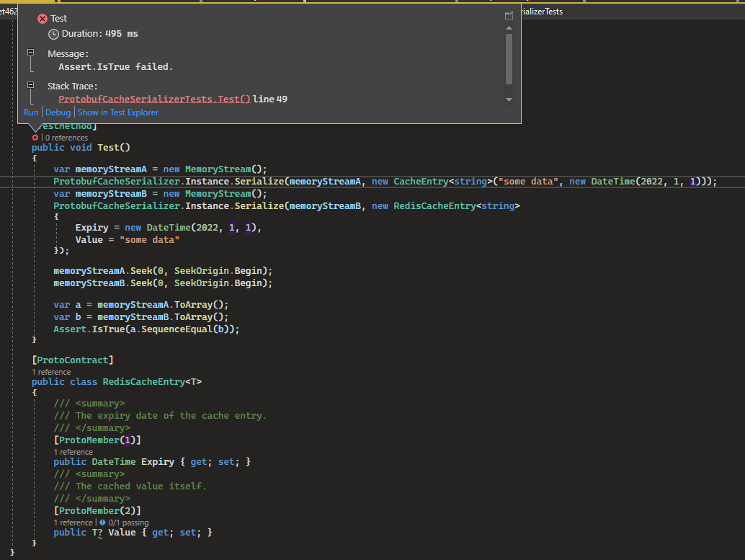Click memoryStreamB.Seek line

point(163,283)
